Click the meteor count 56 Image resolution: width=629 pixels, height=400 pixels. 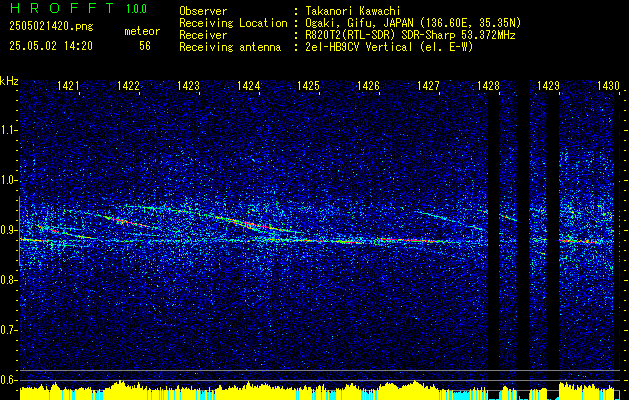(145, 46)
